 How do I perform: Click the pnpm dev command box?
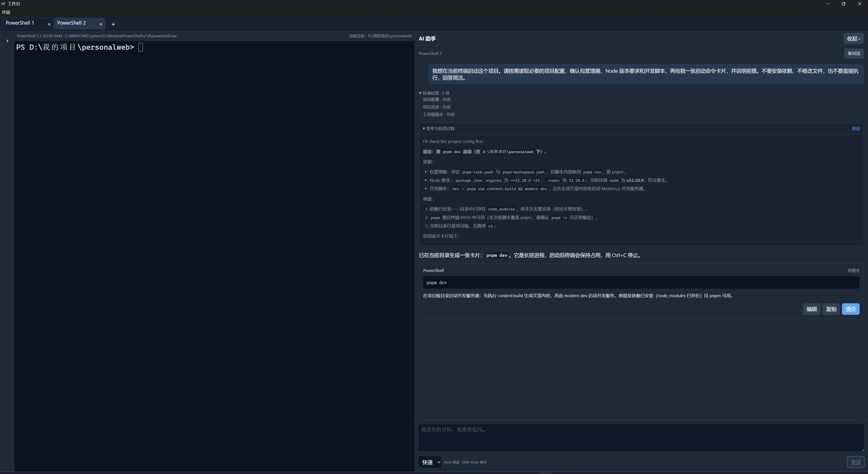641,283
